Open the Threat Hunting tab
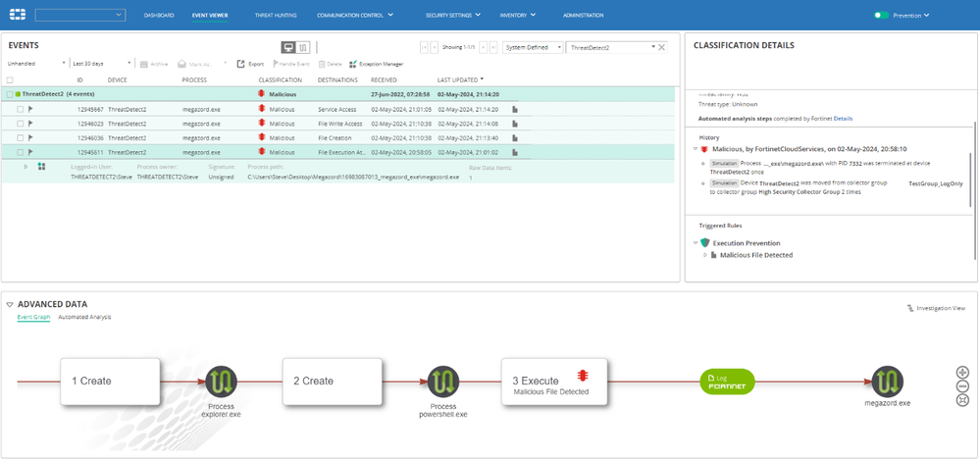Viewport: 980px width, 460px height. (x=276, y=15)
